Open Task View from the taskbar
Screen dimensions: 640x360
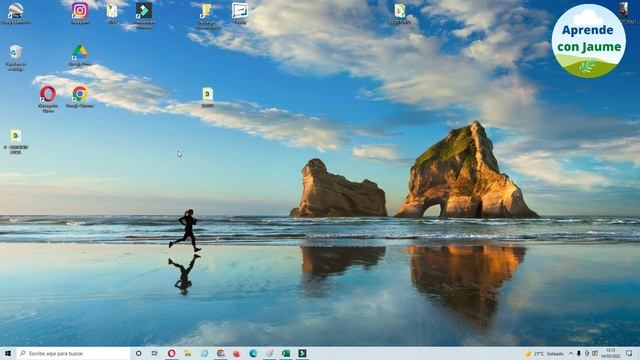coord(155,353)
